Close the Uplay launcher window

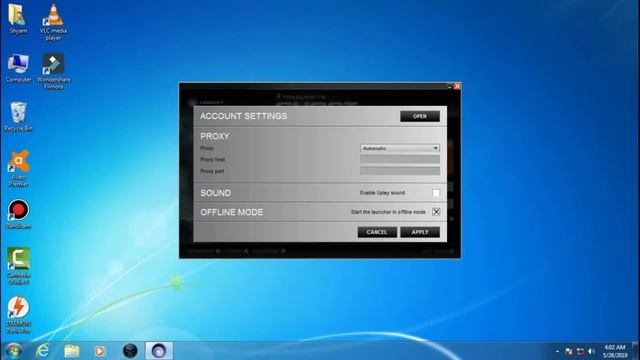click(x=457, y=86)
